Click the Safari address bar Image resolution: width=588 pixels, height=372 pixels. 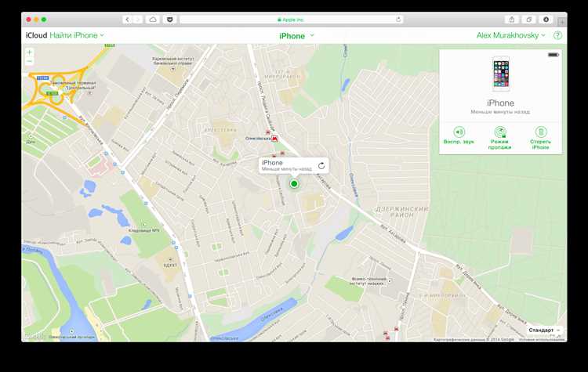tap(292, 20)
